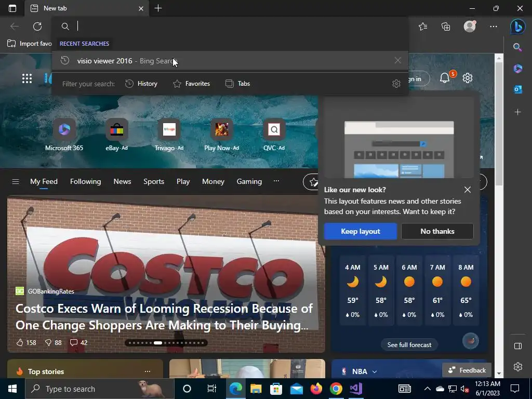
Task: Click Keep layout button
Action: click(361, 231)
